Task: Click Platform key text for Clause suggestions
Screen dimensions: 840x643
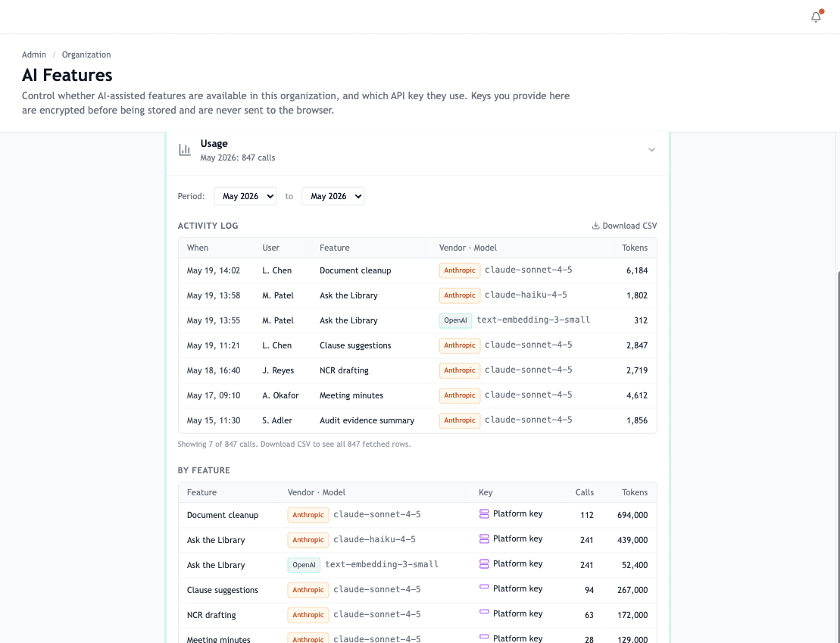Action: coord(517,588)
